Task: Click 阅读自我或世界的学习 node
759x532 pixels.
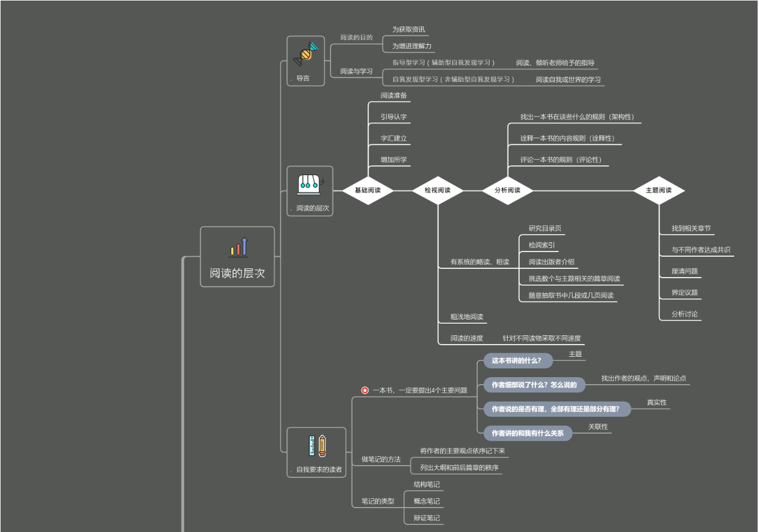Action: pyautogui.click(x=568, y=80)
